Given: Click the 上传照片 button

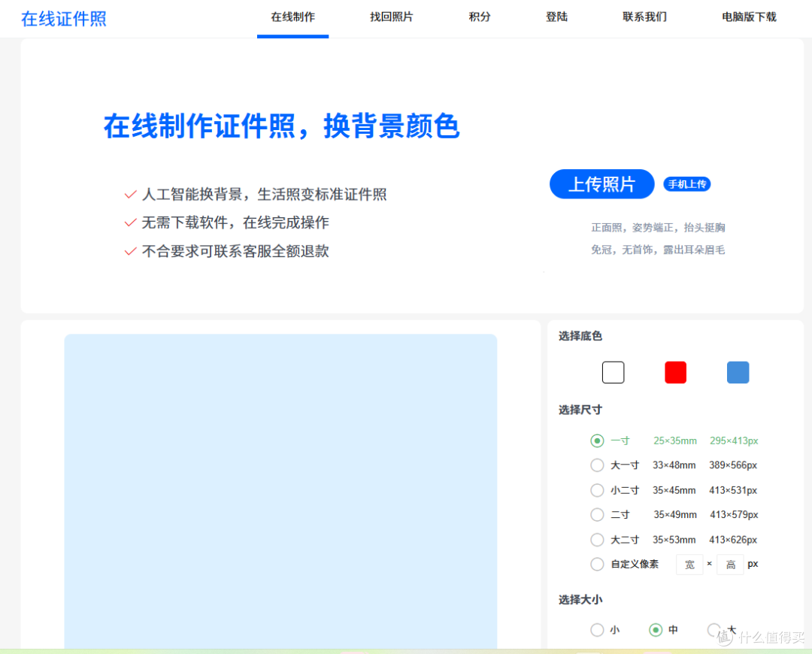Looking at the screenshot, I should [x=601, y=184].
